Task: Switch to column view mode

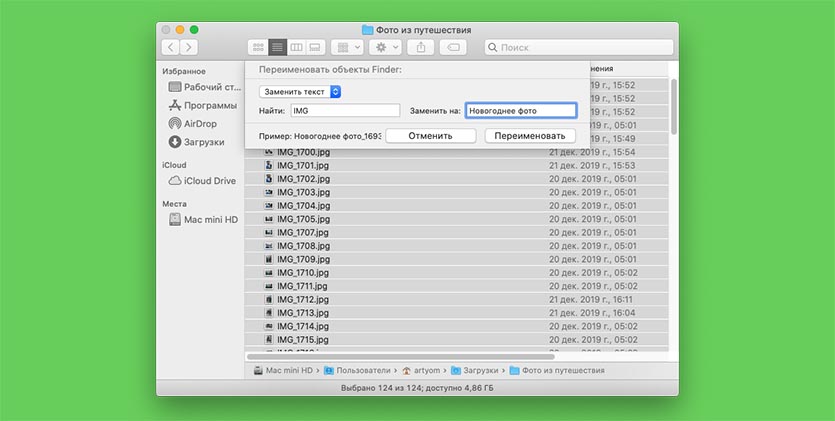Action: tap(296, 47)
